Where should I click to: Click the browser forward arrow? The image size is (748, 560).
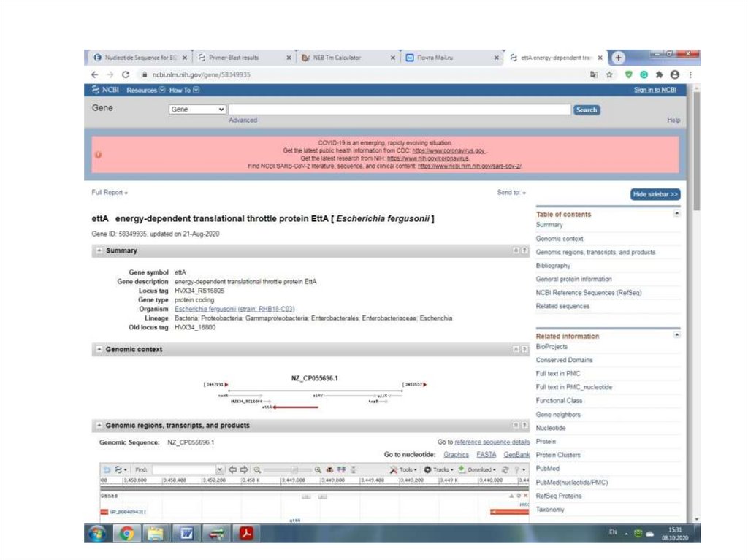point(110,74)
